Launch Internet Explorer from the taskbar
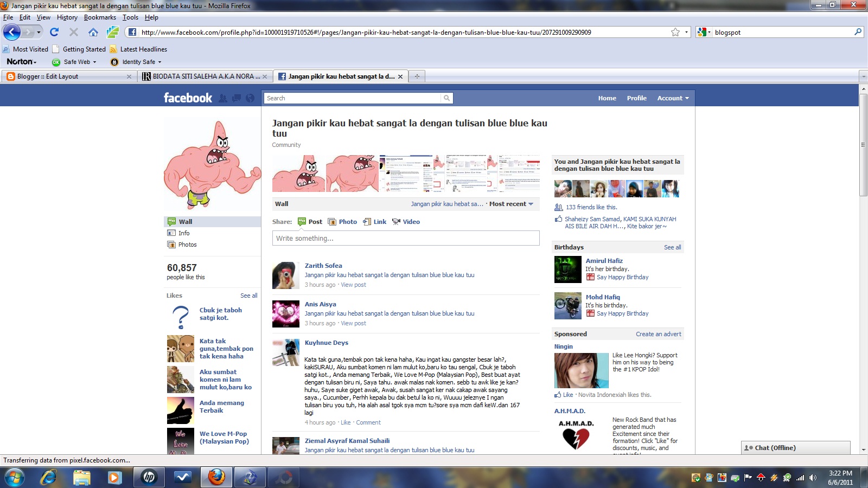This screenshot has width=868, height=488. pyautogui.click(x=48, y=478)
